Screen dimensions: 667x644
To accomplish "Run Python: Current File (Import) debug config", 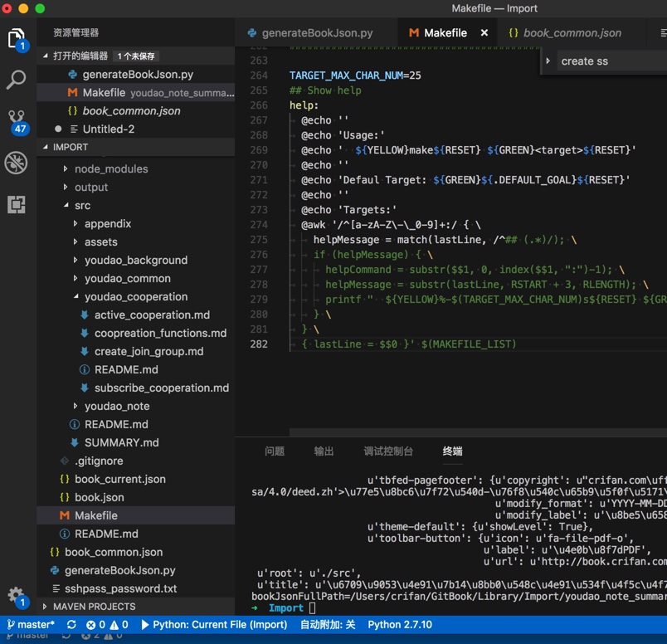I will tap(214, 625).
